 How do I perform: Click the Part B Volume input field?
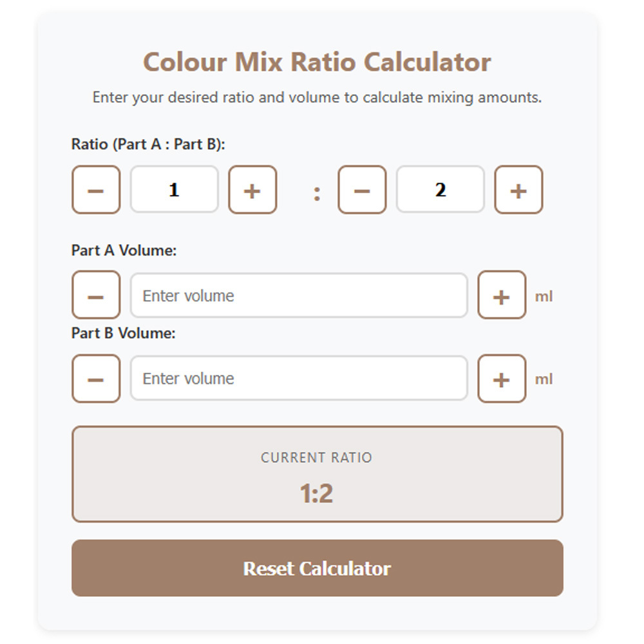tap(298, 378)
